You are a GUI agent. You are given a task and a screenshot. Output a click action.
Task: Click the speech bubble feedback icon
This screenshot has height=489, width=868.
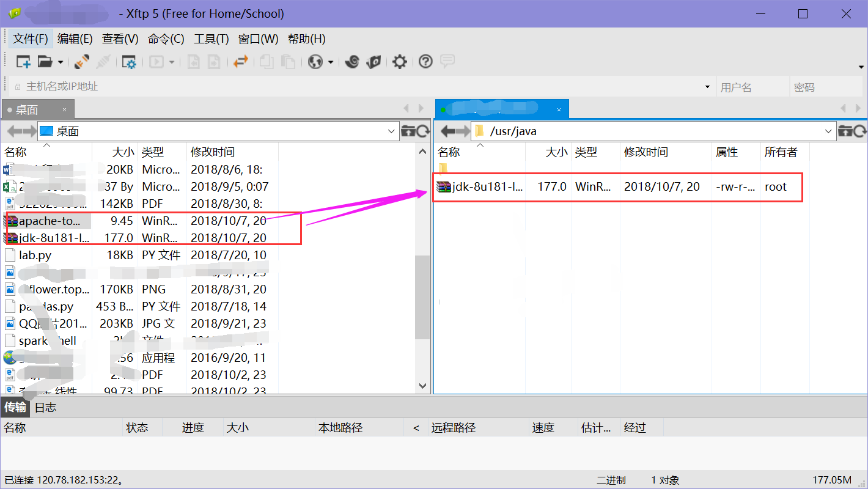(x=447, y=61)
